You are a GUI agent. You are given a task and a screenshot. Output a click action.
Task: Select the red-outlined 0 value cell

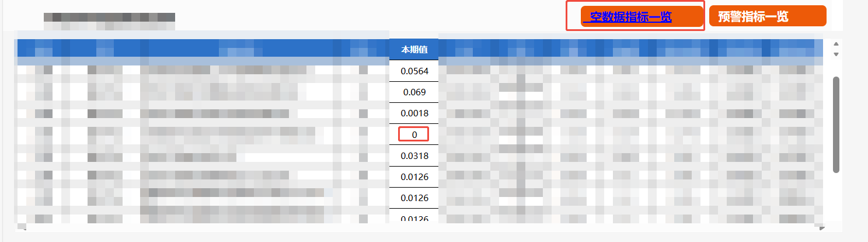coord(414,134)
